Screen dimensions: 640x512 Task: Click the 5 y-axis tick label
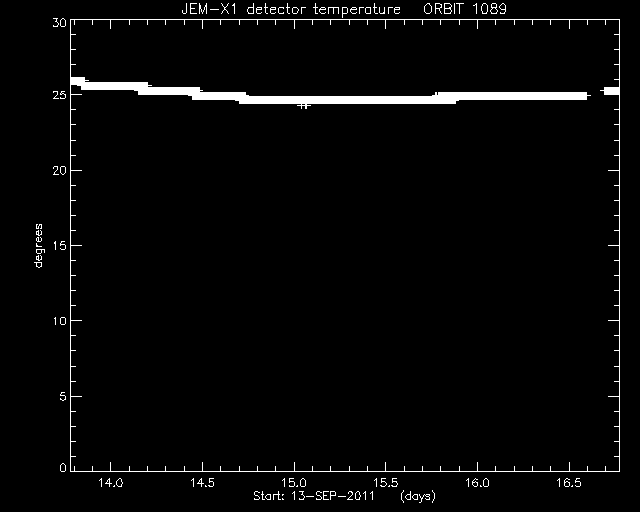tap(63, 396)
